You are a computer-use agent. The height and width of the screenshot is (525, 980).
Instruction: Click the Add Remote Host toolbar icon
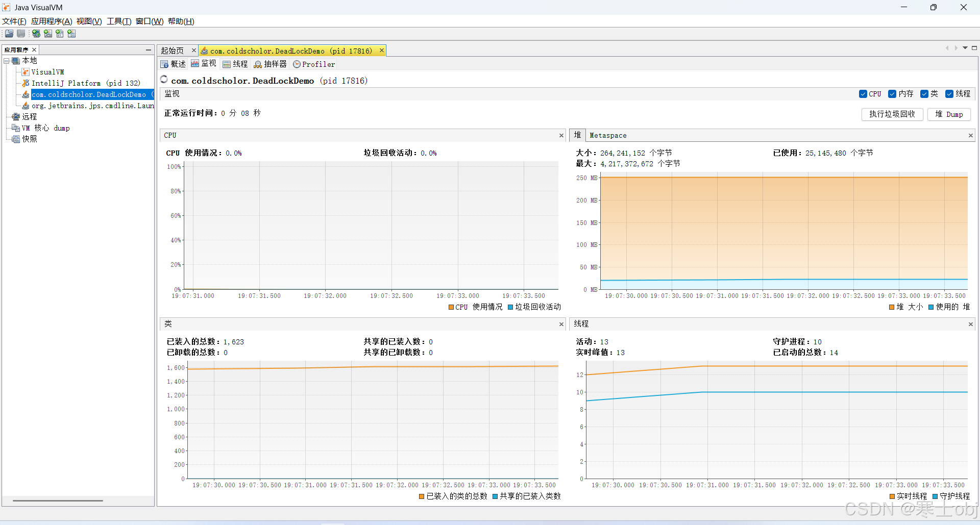(x=36, y=34)
